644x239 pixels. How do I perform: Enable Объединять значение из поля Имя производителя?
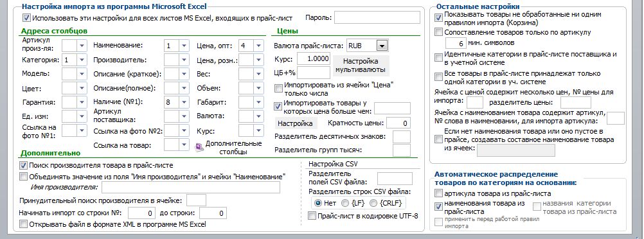tap(23, 177)
